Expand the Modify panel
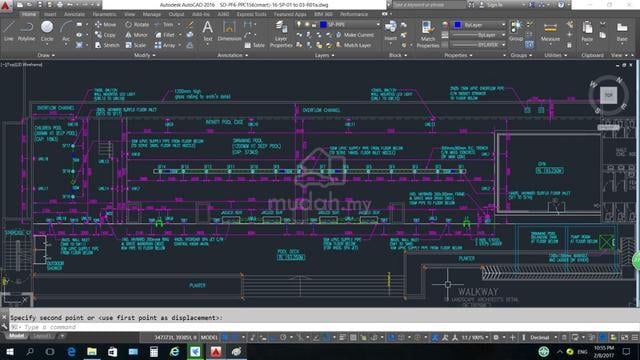The height and width of the screenshot is (360, 640). (x=144, y=55)
